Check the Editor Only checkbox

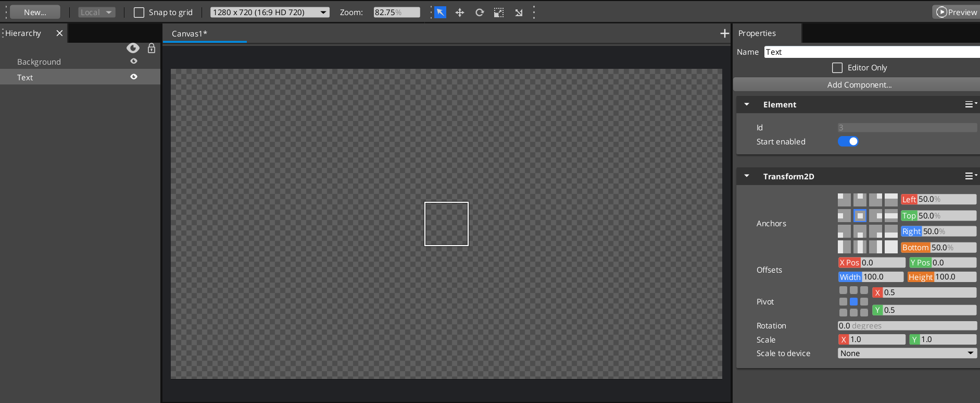[837, 68]
